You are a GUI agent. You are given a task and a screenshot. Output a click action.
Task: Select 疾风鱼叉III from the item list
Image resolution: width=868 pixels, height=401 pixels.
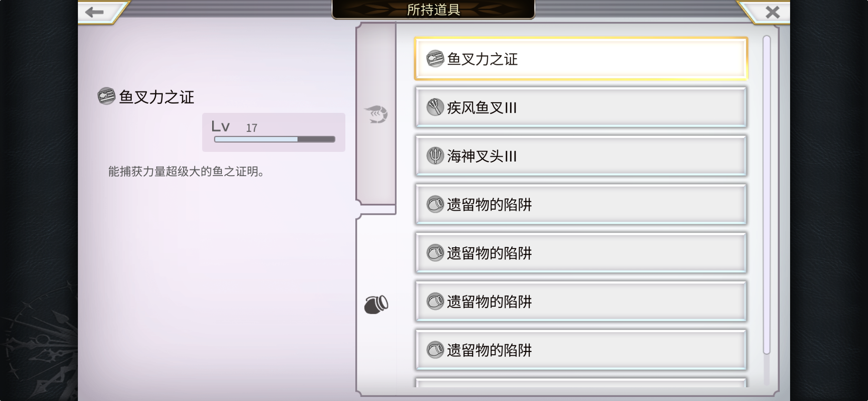coord(581,107)
